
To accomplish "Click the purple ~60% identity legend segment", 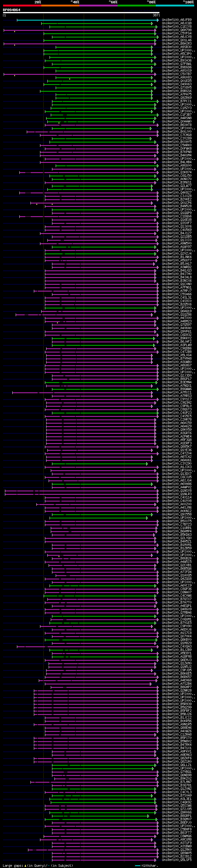I will point(98,6).
